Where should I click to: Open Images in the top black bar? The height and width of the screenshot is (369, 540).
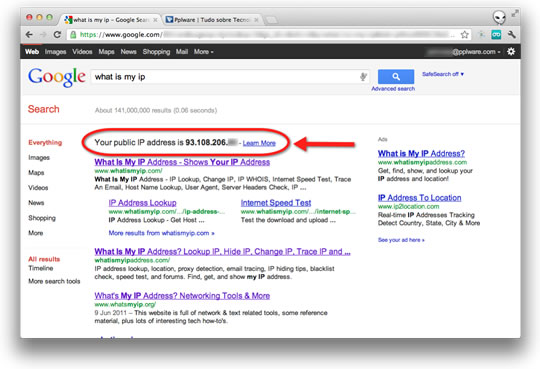tap(55, 52)
